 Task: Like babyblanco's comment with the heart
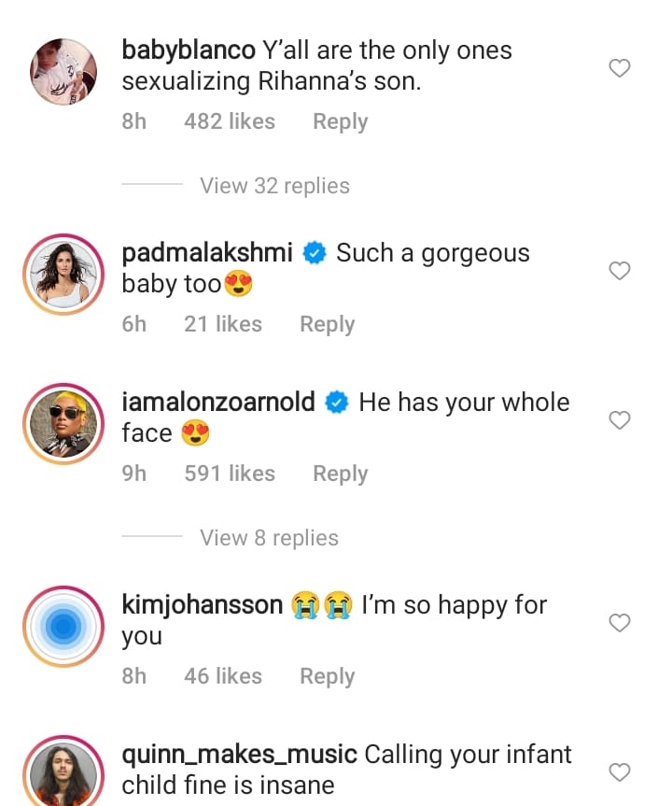(620, 67)
